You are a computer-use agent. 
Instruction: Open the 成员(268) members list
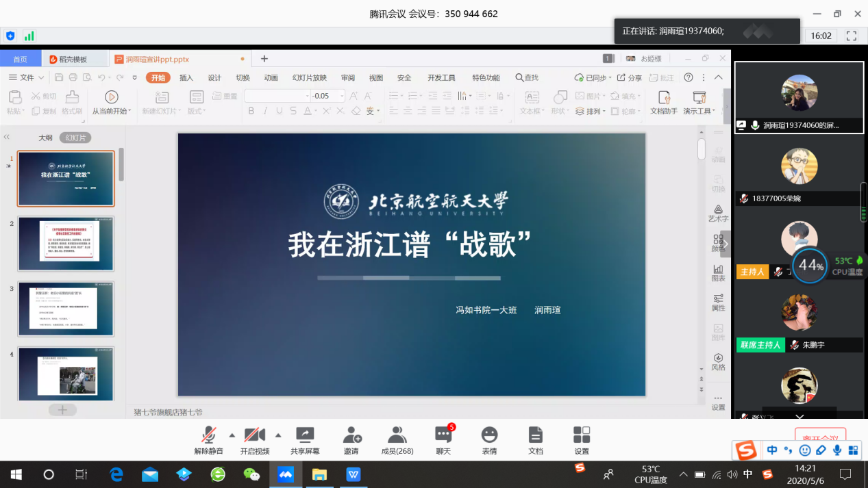point(397,440)
